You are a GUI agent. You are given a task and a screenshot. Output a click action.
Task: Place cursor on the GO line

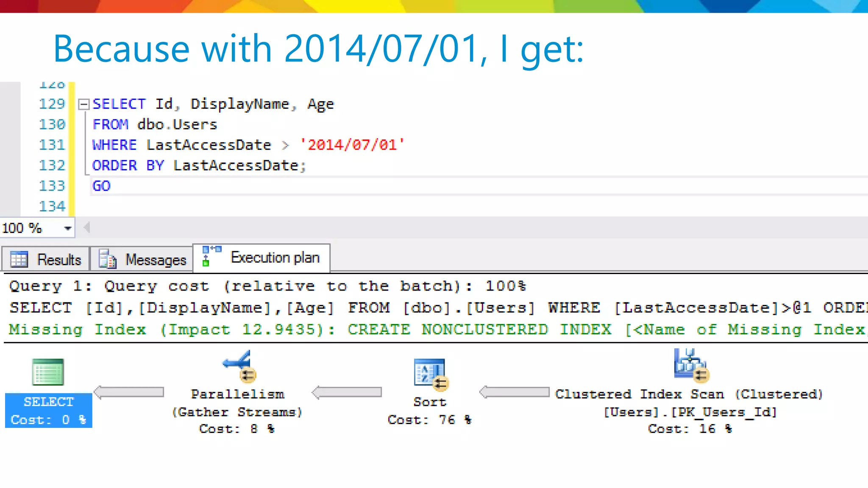102,186
